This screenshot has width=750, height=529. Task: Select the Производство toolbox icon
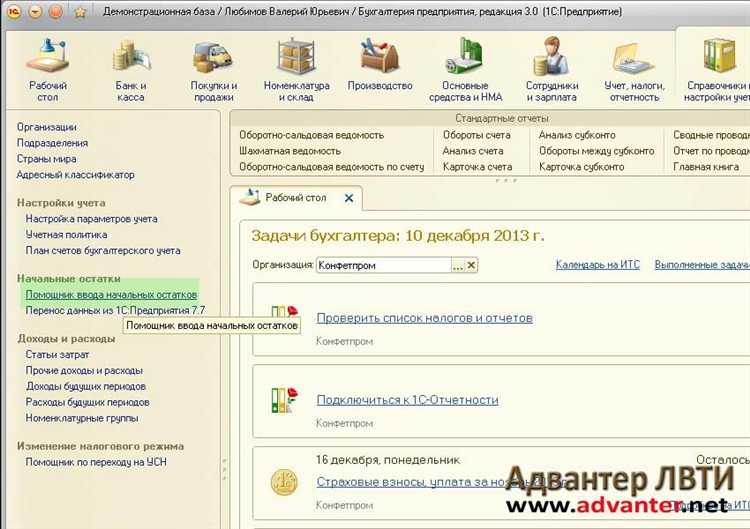click(x=380, y=60)
